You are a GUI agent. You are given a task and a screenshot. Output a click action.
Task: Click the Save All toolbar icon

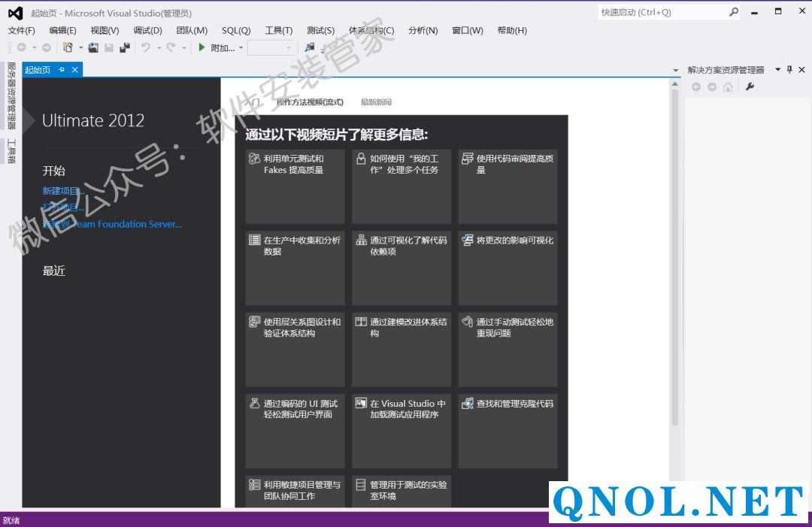(x=125, y=47)
